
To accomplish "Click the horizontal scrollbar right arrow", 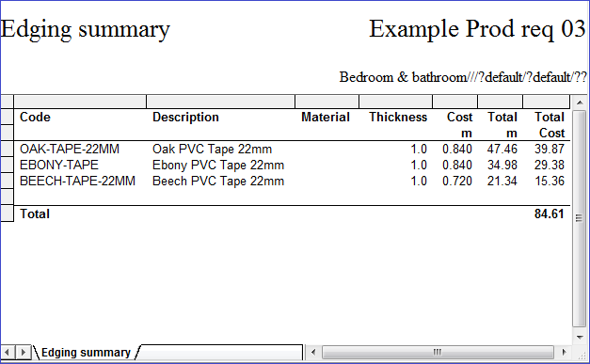I will coord(564,353).
